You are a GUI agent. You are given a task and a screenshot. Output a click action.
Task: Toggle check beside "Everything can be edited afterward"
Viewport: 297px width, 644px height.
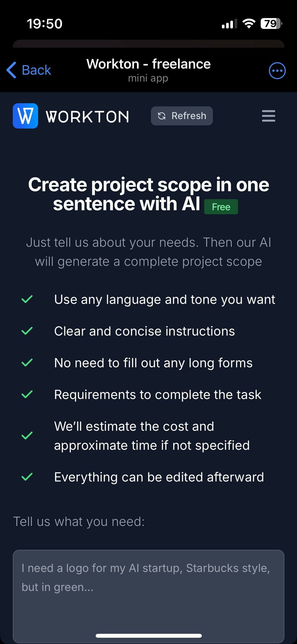coord(27,477)
